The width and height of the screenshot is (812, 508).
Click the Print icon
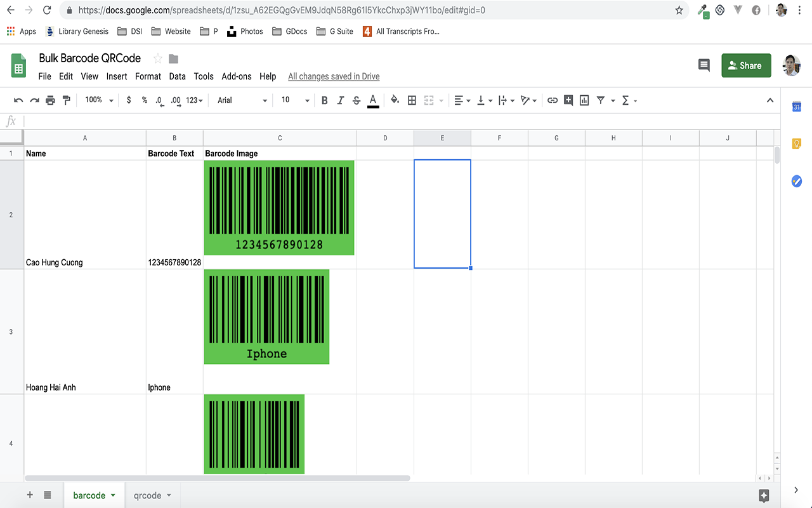pos(50,100)
